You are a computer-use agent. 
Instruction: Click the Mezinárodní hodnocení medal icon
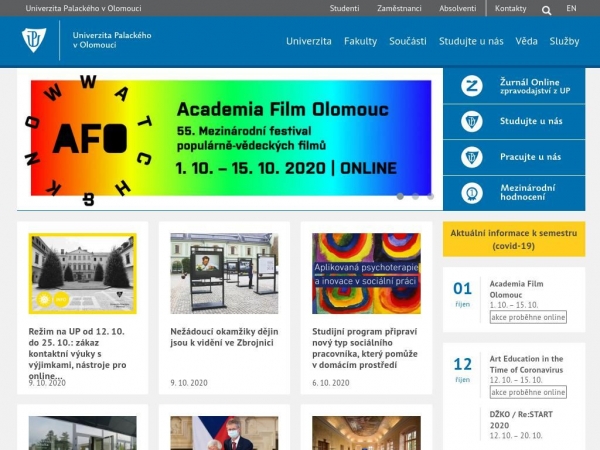(471, 193)
